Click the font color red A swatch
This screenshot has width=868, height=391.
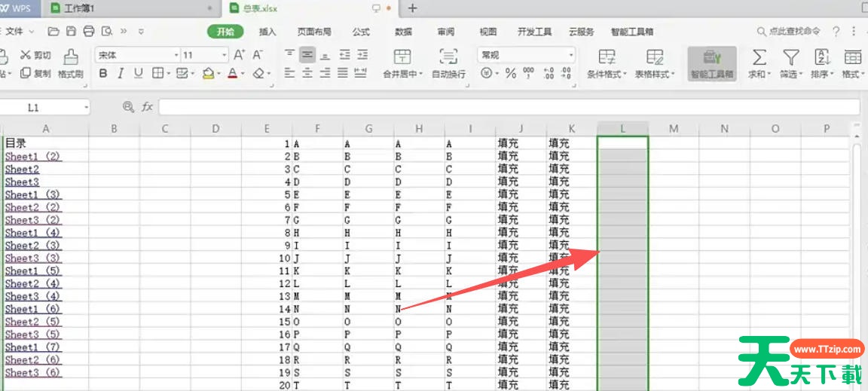point(232,73)
